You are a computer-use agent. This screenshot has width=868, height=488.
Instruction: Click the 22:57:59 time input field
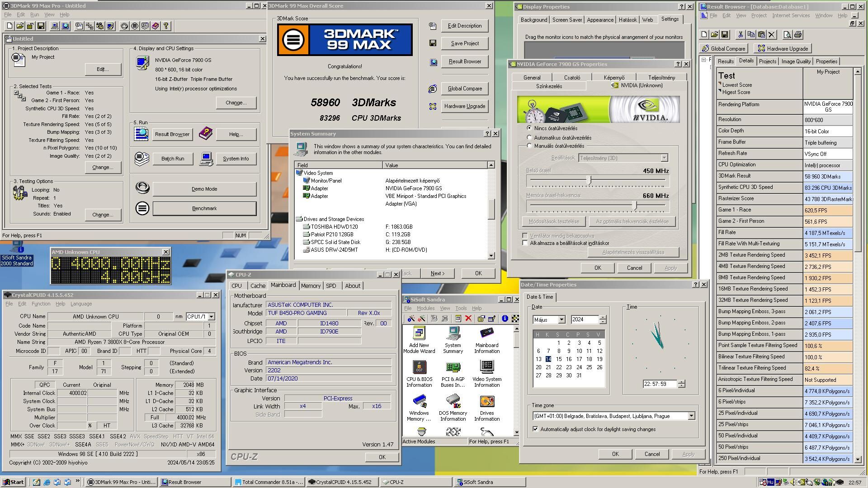pyautogui.click(x=660, y=384)
